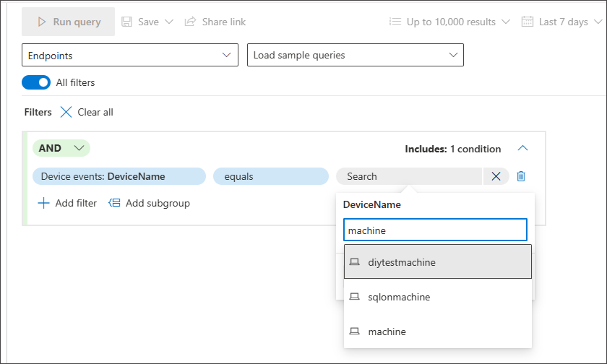Turn off the All filters toggle
The width and height of the screenshot is (607, 364).
click(x=36, y=82)
